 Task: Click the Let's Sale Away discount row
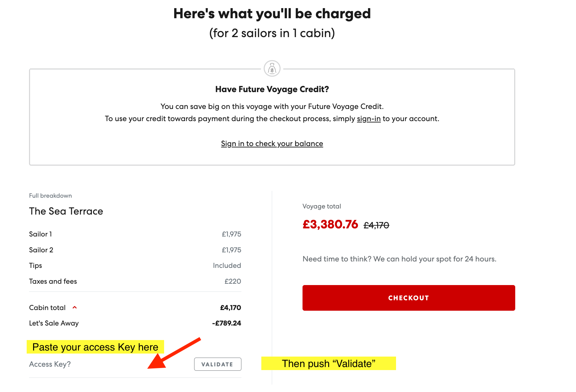tap(135, 323)
